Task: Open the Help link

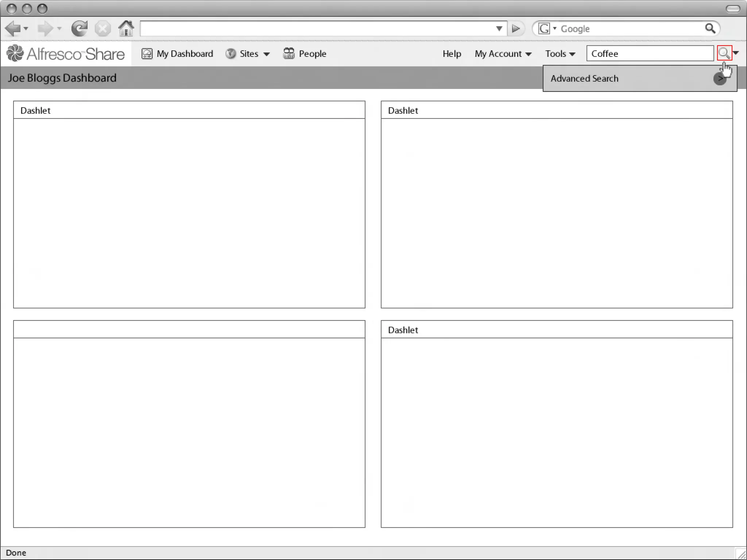Action: tap(452, 54)
